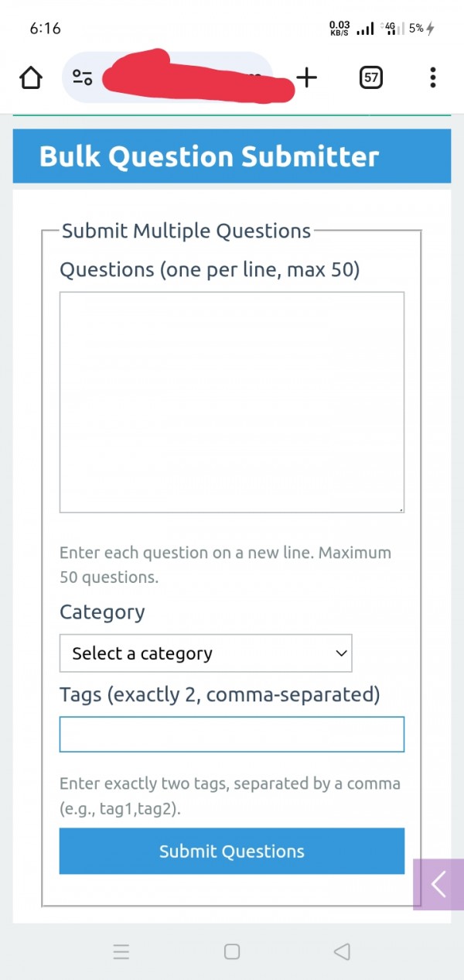The image size is (464, 980).
Task: Tap the battery charging status icon
Action: point(430,29)
